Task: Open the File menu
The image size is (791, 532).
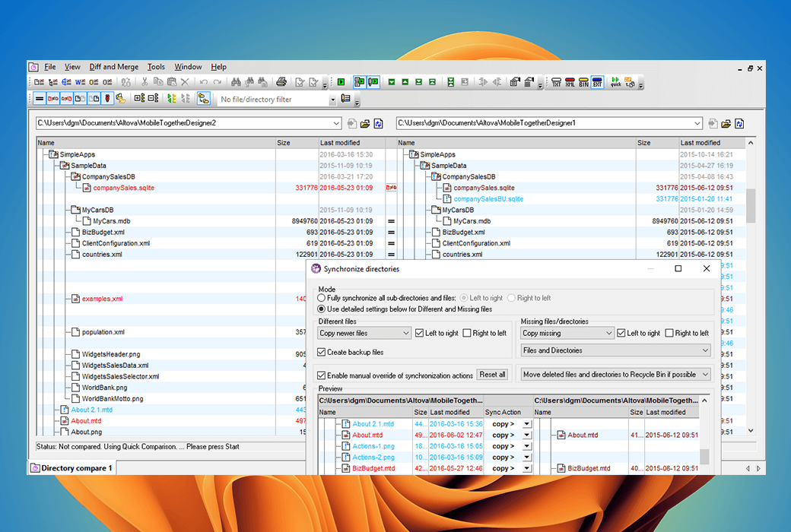Action: 50,67
